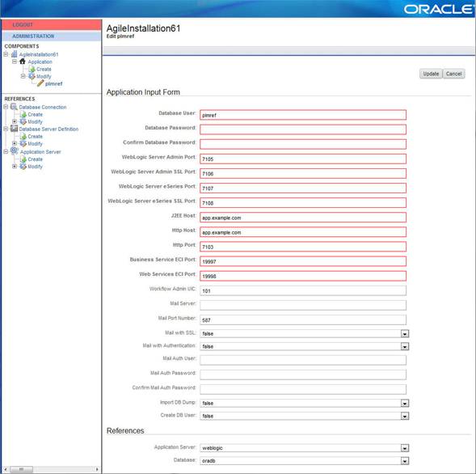Click the Update button
Image resolution: width=476 pixels, height=474 pixels.
(431, 74)
